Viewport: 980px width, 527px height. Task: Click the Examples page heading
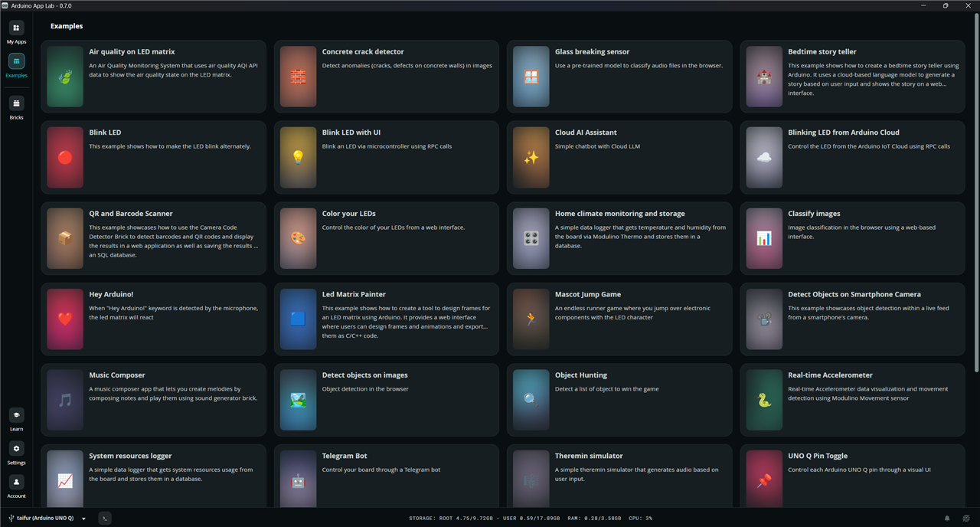[x=67, y=26]
